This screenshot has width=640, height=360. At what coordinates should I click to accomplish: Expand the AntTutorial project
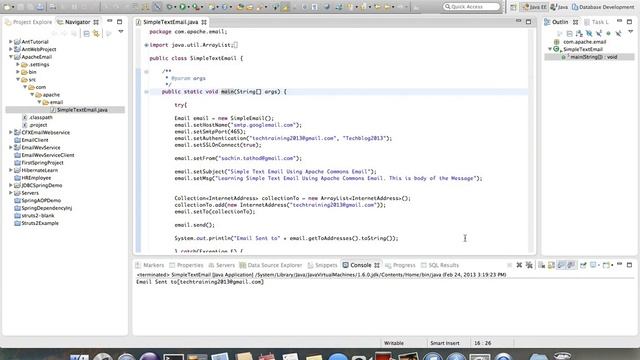click(11, 42)
